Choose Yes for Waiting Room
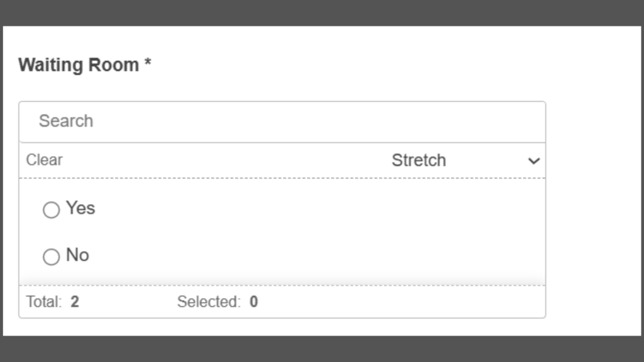 51,210
